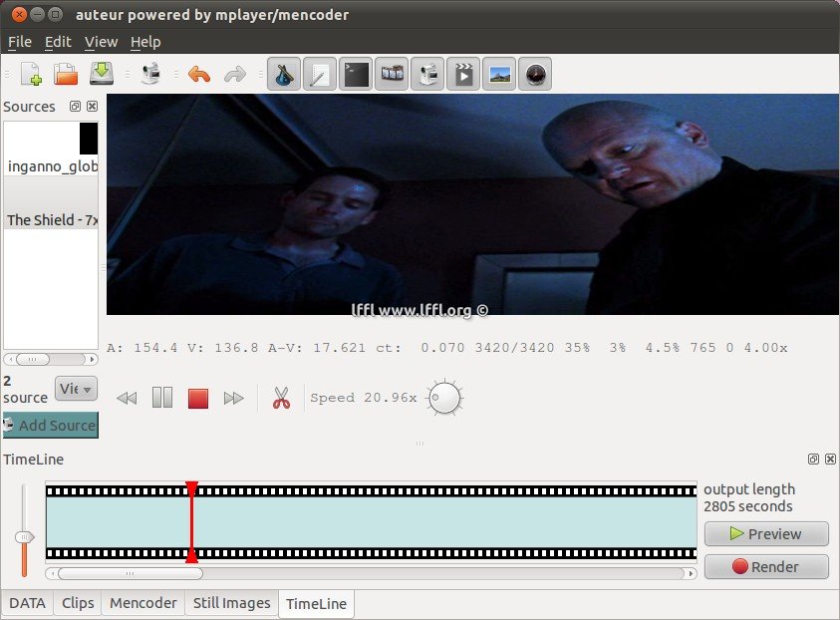Switch to the TimeLine tab

pos(316,604)
